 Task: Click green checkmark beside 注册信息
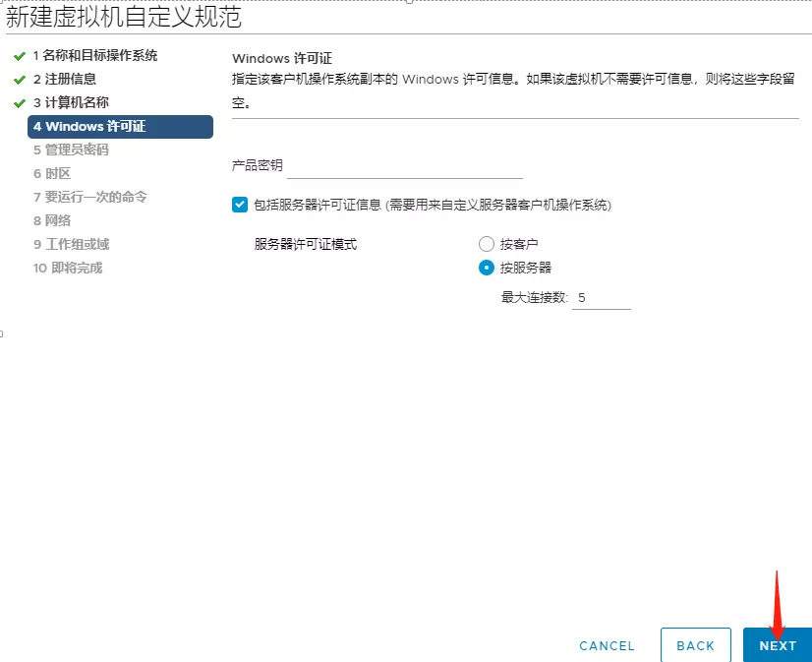pos(19,80)
